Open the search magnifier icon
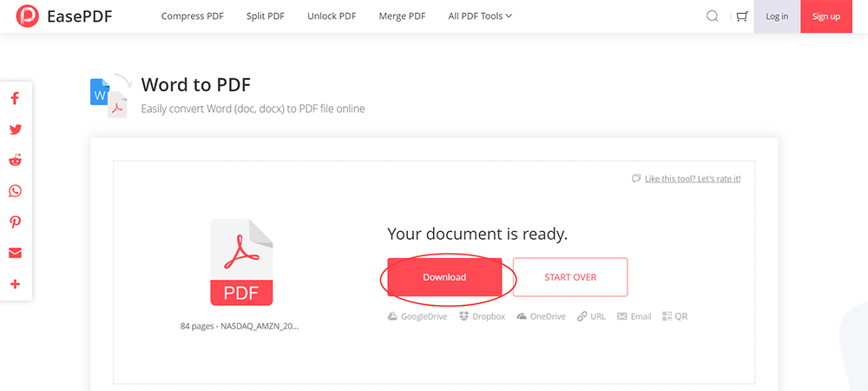 point(713,16)
